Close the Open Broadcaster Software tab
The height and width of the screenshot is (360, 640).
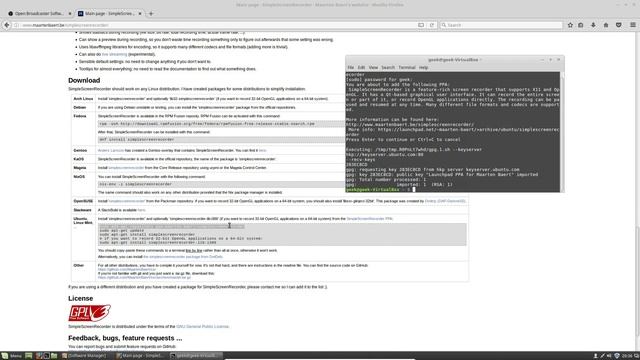[x=70, y=13]
